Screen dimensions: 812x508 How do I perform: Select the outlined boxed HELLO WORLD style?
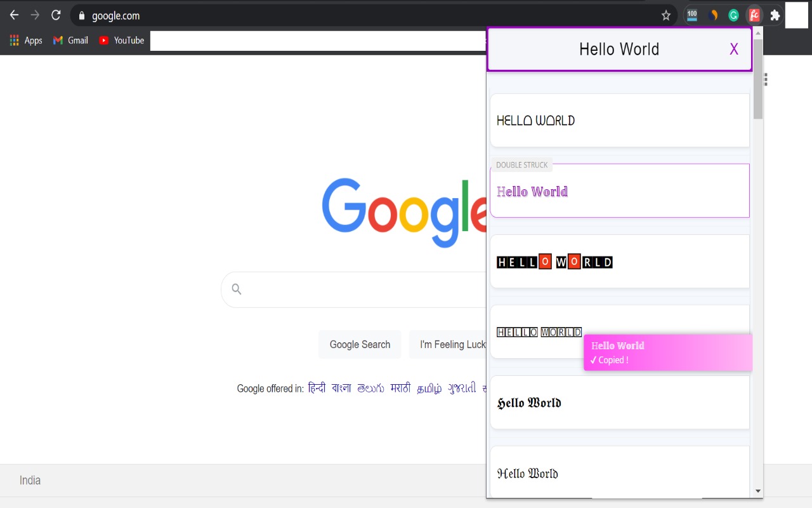coord(539,332)
